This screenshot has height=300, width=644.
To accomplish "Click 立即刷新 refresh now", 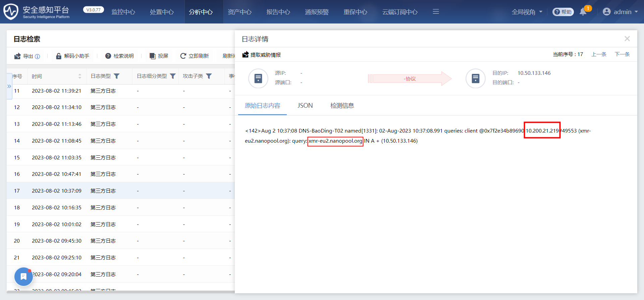I will 195,56.
